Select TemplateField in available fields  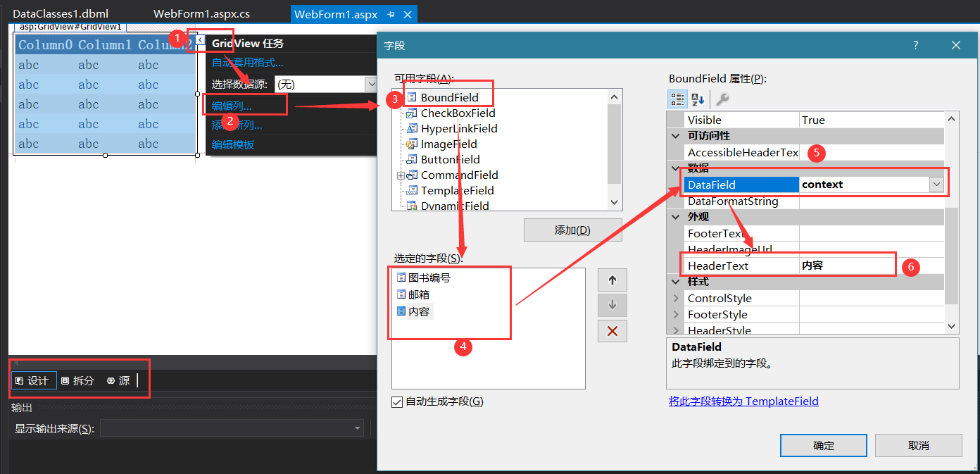tap(457, 190)
